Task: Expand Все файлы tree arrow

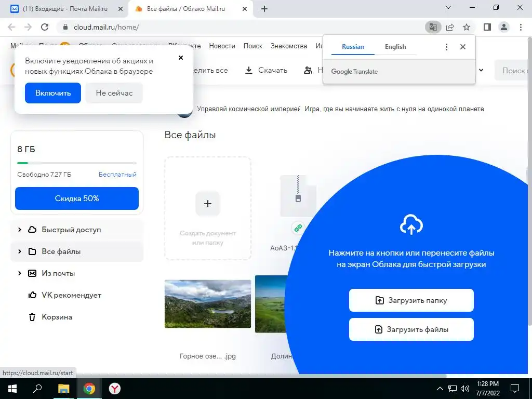Action: pos(20,251)
